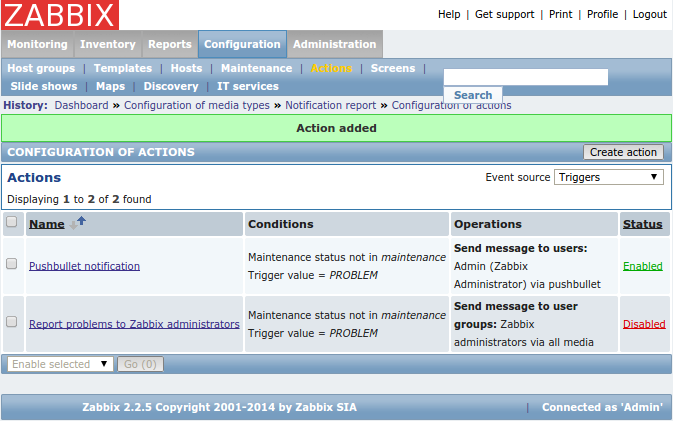Click the Create action button

(623, 152)
